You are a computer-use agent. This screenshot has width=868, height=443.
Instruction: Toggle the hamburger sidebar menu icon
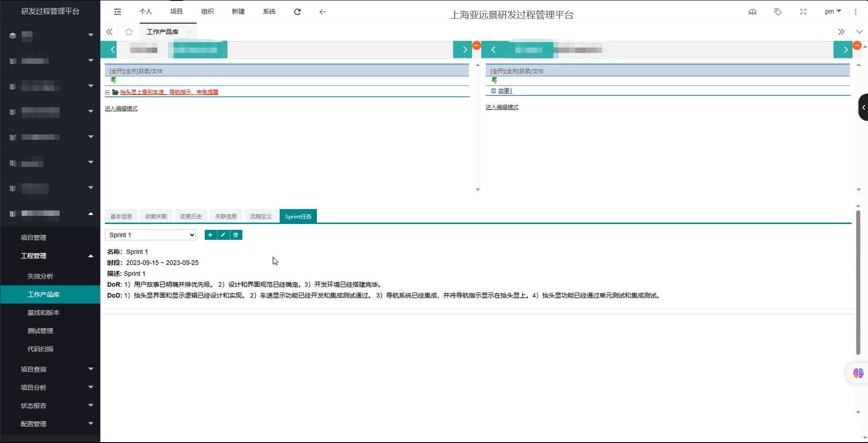click(118, 12)
